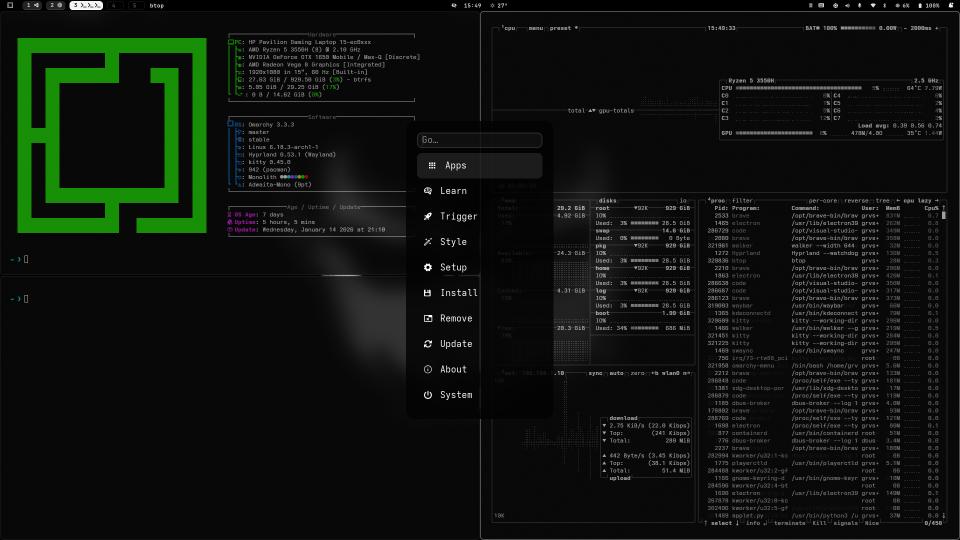The width and height of the screenshot is (960, 540).
Task: Toggle tree view in btop
Action: (x=882, y=201)
